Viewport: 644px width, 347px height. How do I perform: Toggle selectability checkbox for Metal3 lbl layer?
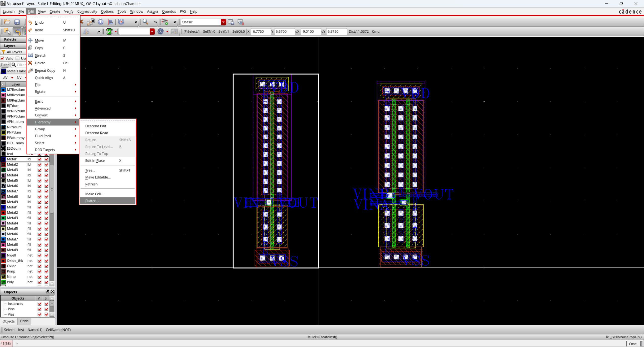pyautogui.click(x=47, y=170)
